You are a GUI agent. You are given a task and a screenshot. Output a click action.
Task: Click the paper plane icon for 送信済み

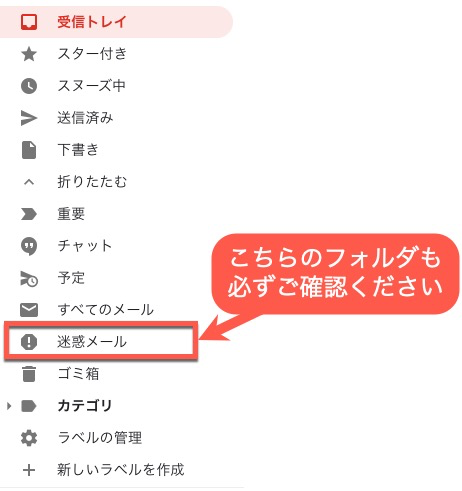coord(29,118)
